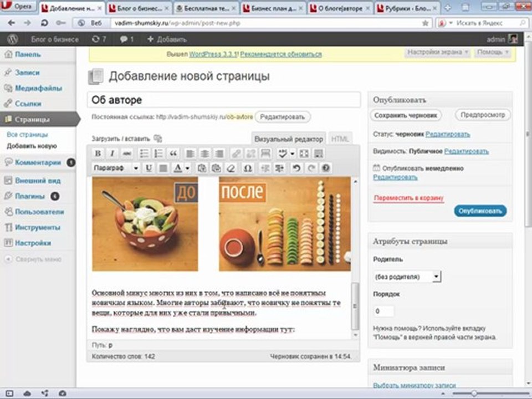Image resolution: width=532 pixels, height=399 pixels.
Task: Align text left
Action: 190,154
